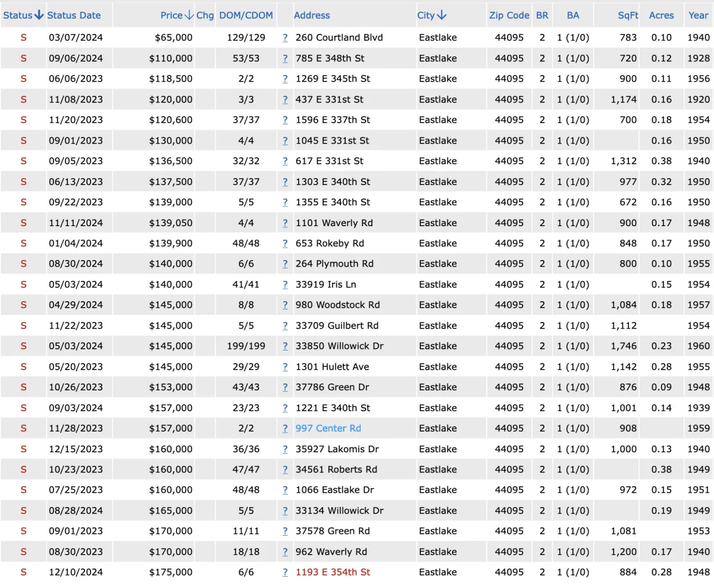Viewport: 714px width, 588px height.
Task: Open help icon for 1221 E 340th St
Action: [285, 408]
